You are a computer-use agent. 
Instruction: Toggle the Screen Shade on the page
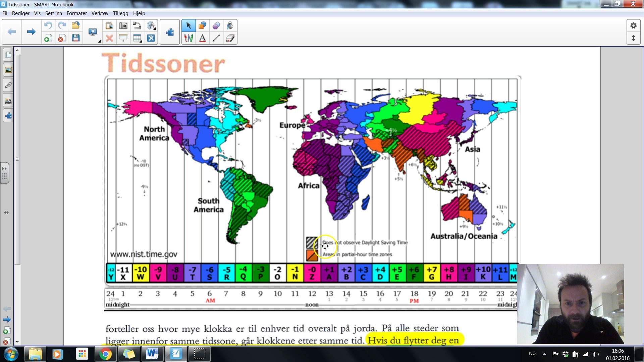pyautogui.click(x=123, y=38)
